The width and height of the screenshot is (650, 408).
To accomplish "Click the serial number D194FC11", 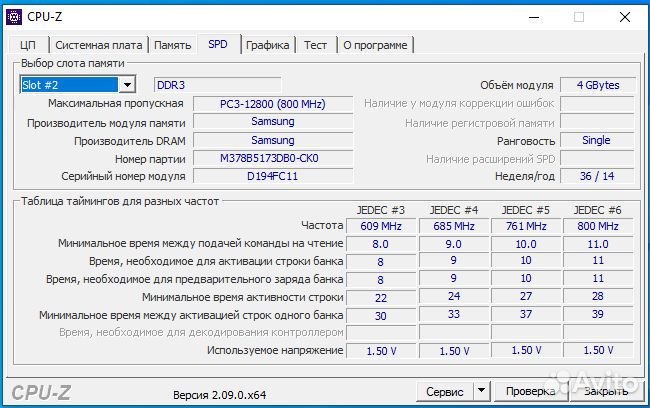I will point(273,176).
